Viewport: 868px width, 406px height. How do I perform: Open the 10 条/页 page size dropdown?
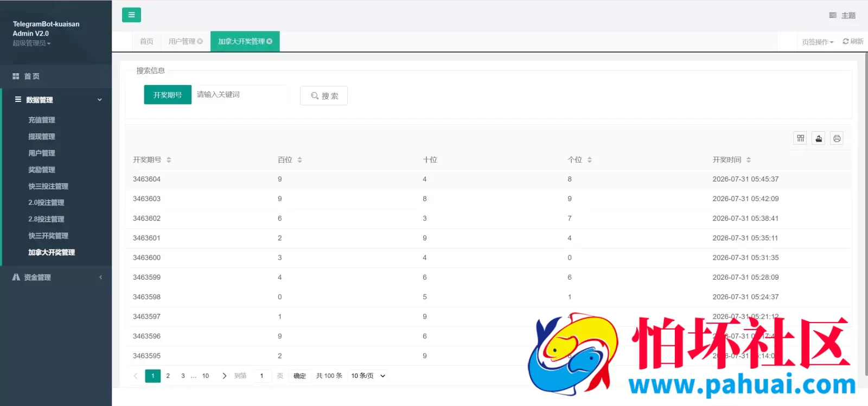click(x=368, y=376)
